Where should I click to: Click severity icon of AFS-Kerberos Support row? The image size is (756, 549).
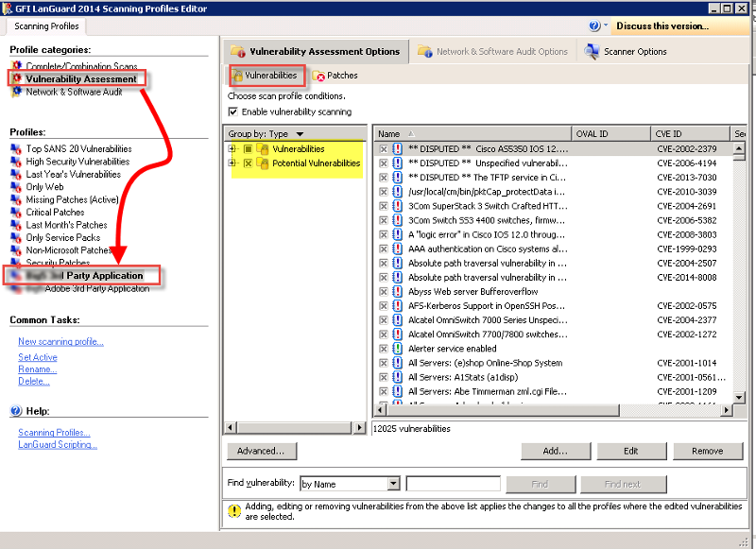[x=397, y=305]
